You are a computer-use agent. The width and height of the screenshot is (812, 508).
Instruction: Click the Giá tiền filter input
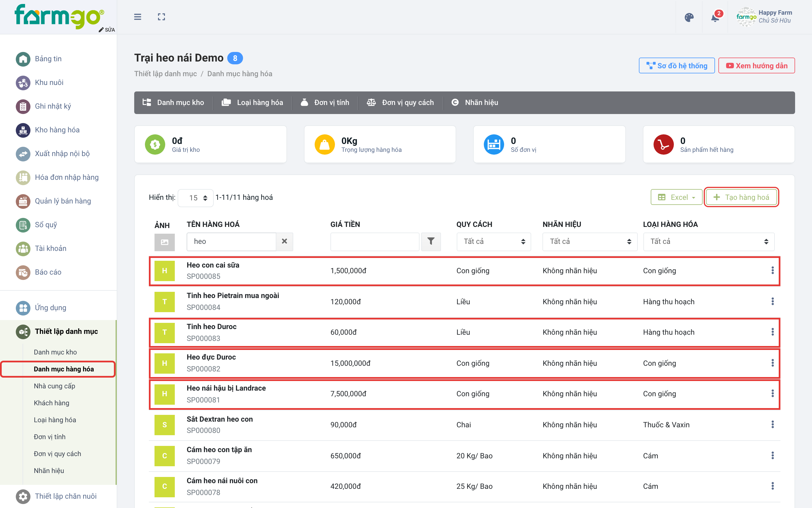[375, 241]
